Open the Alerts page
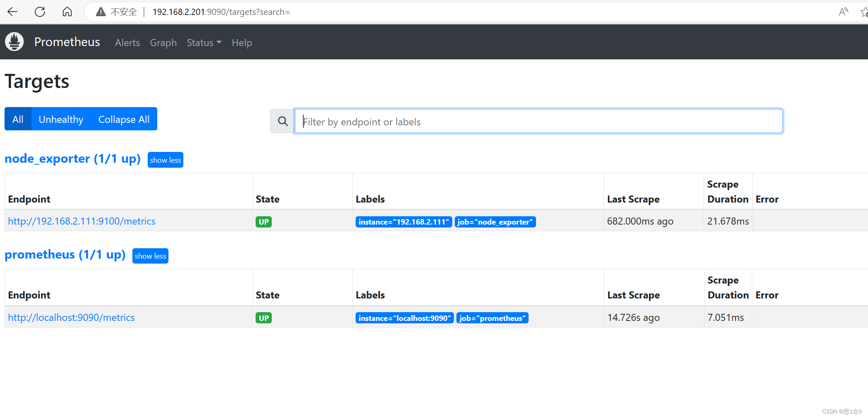The width and height of the screenshot is (868, 418). [127, 42]
